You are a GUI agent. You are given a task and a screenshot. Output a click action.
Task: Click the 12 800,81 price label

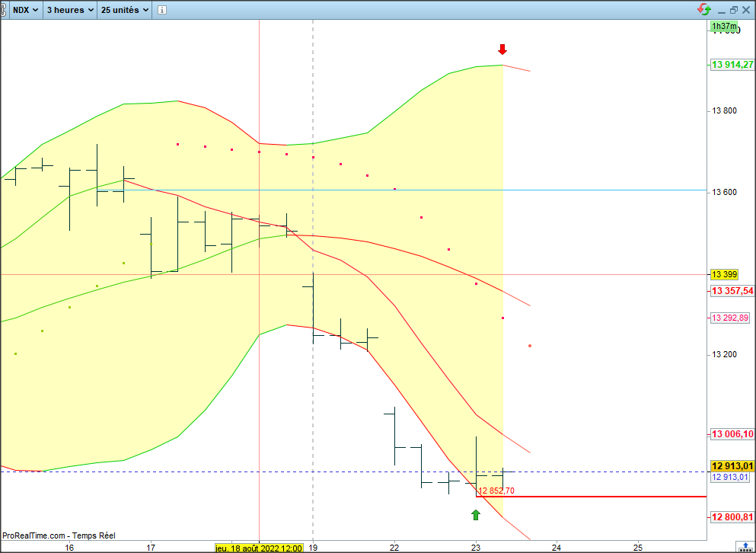(732, 517)
